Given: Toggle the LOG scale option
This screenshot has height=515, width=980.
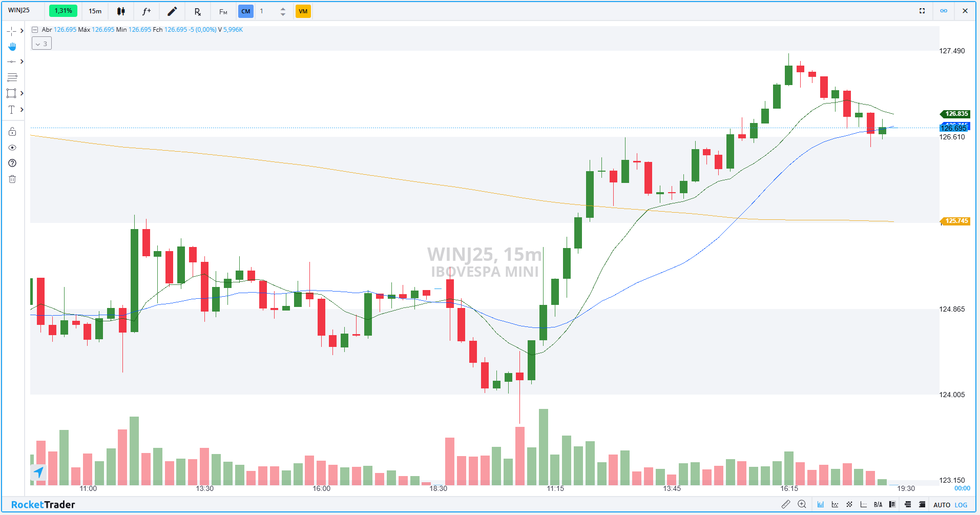Looking at the screenshot, I should (x=961, y=505).
